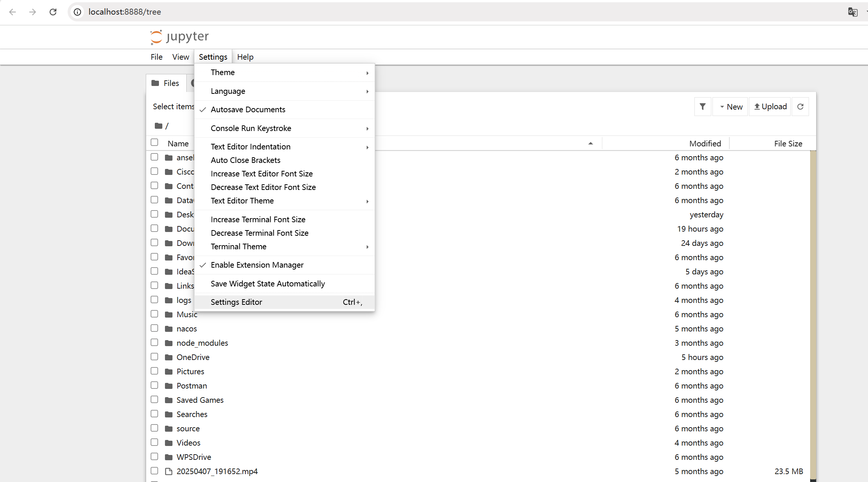Check the box for Postman folder
This screenshot has height=482, width=868.
154,385
